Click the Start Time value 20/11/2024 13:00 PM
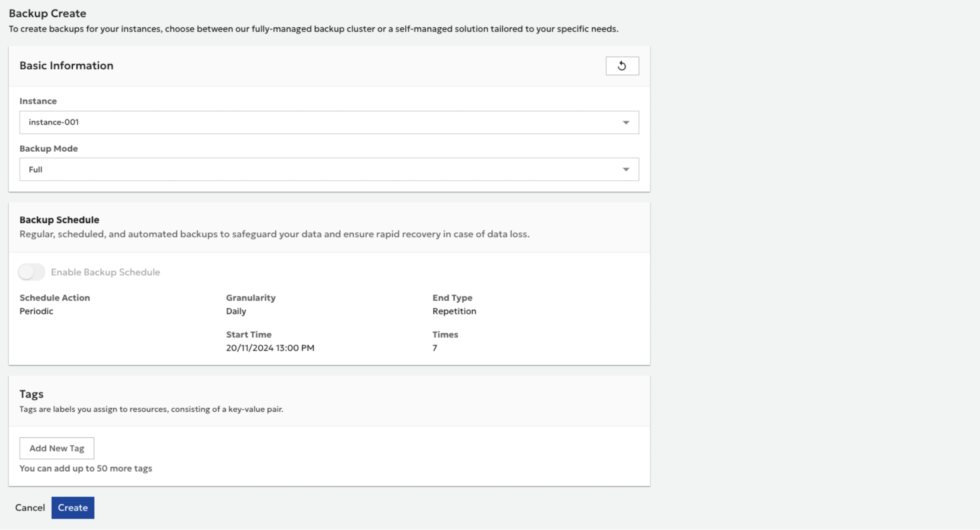This screenshot has width=980, height=530. coord(270,348)
